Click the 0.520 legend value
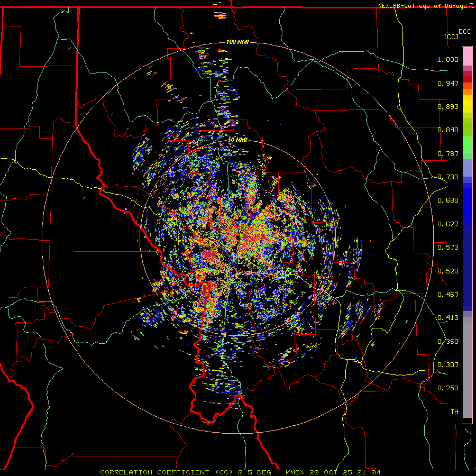The image size is (476, 476). click(x=448, y=271)
